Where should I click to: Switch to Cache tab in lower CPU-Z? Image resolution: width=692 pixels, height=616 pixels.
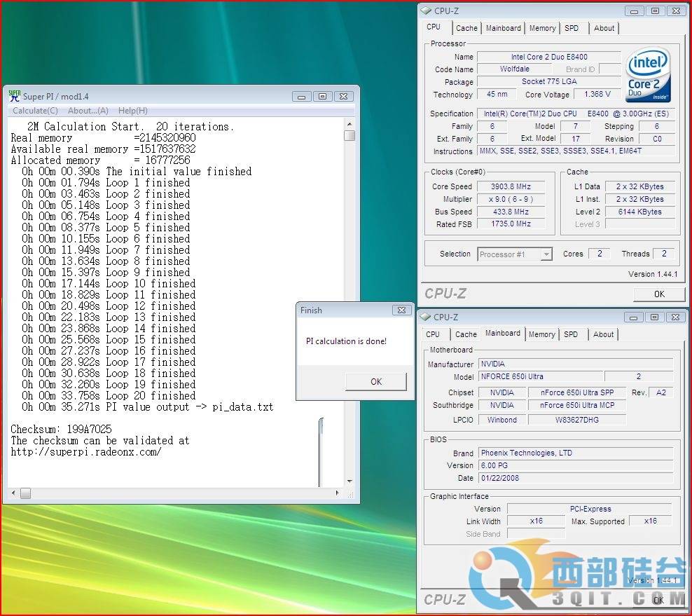(466, 335)
